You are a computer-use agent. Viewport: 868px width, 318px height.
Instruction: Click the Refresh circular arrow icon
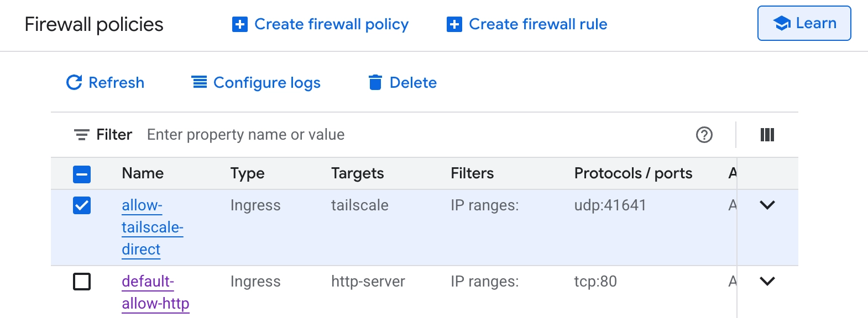[74, 82]
